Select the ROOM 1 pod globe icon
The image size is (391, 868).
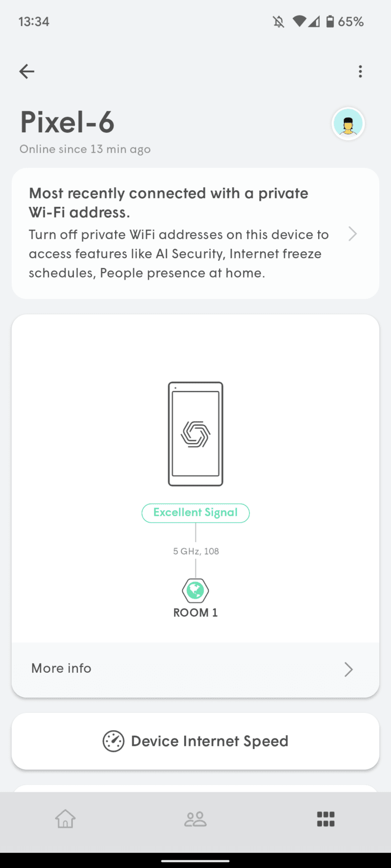195,590
